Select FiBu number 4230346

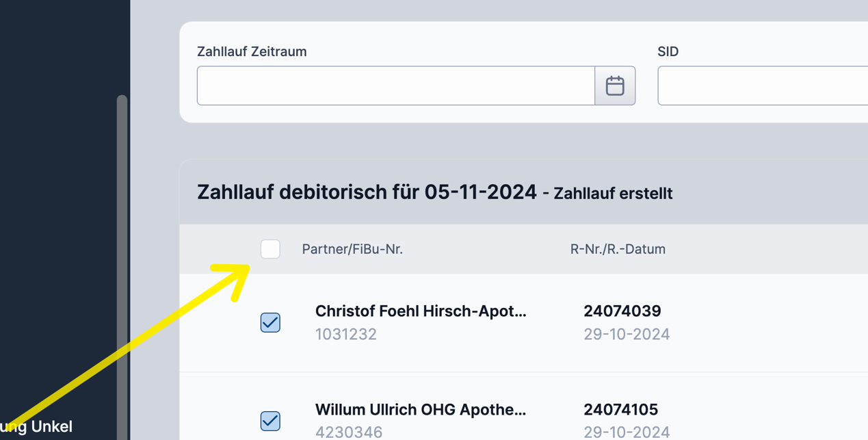click(346, 432)
